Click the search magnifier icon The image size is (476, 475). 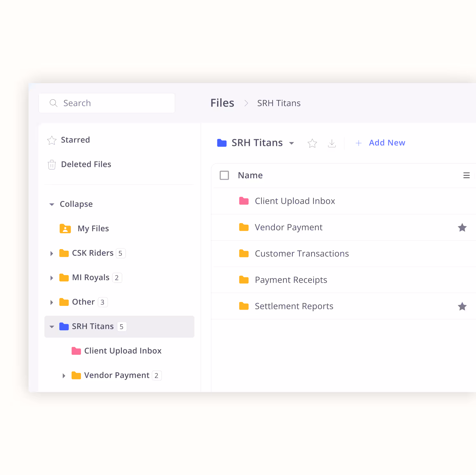53,103
